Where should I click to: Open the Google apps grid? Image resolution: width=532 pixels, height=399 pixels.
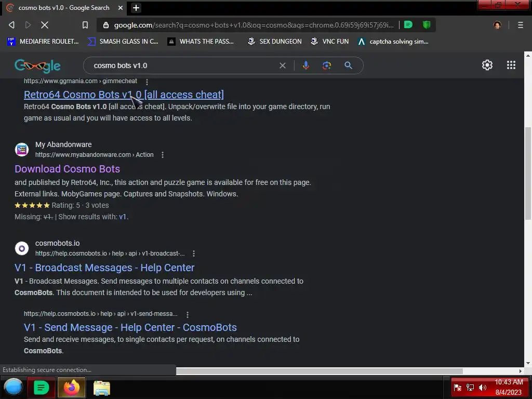click(511, 65)
